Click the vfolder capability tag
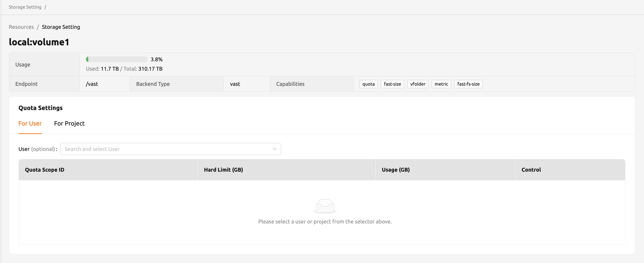 click(418, 84)
